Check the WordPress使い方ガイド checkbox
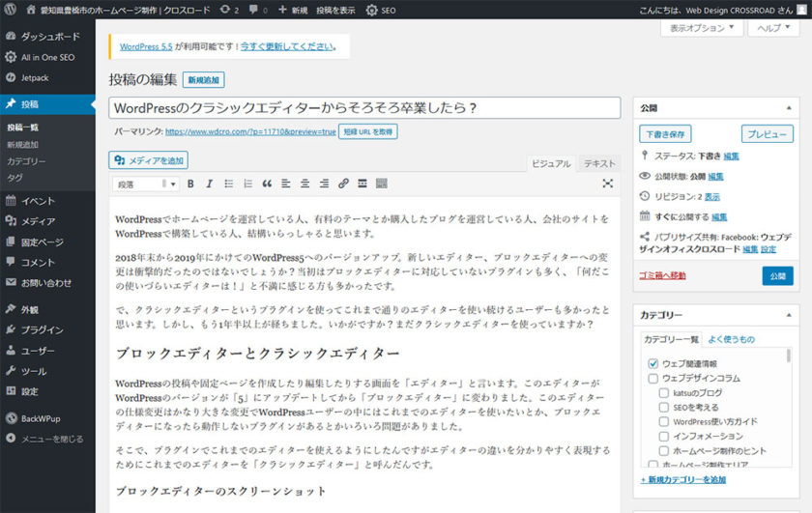Viewport: 812px width, 513px height. tap(664, 421)
